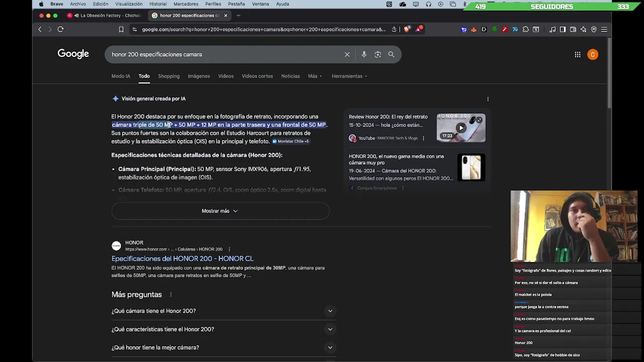Expand AI overview with Mostrar más

point(220,211)
